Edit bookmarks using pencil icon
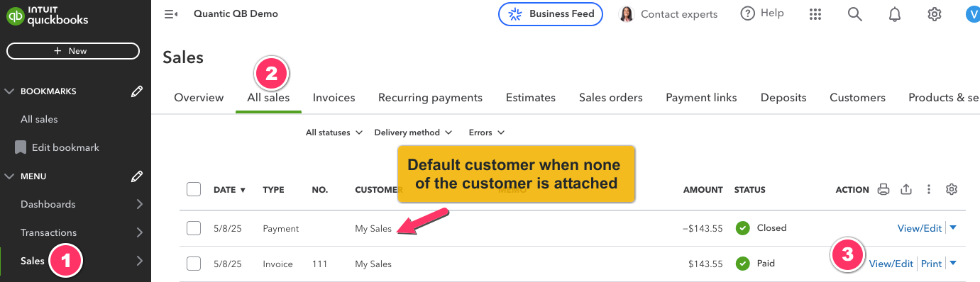 click(138, 91)
